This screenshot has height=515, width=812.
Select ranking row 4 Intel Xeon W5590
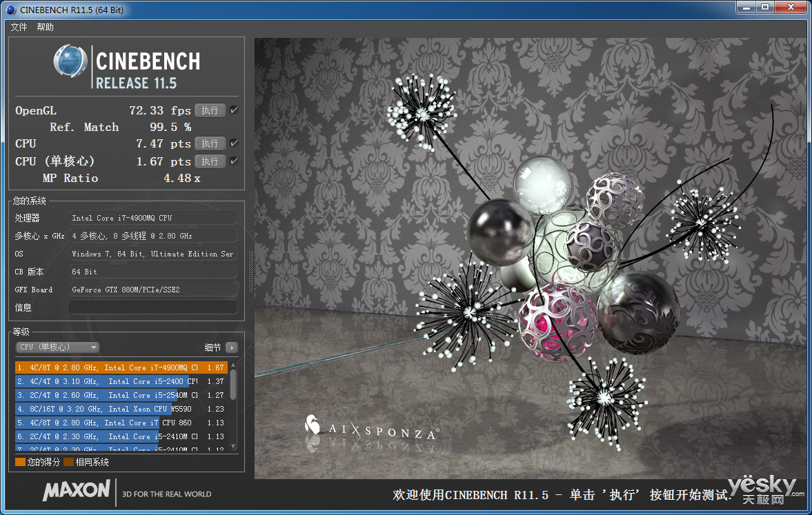pyautogui.click(x=121, y=409)
